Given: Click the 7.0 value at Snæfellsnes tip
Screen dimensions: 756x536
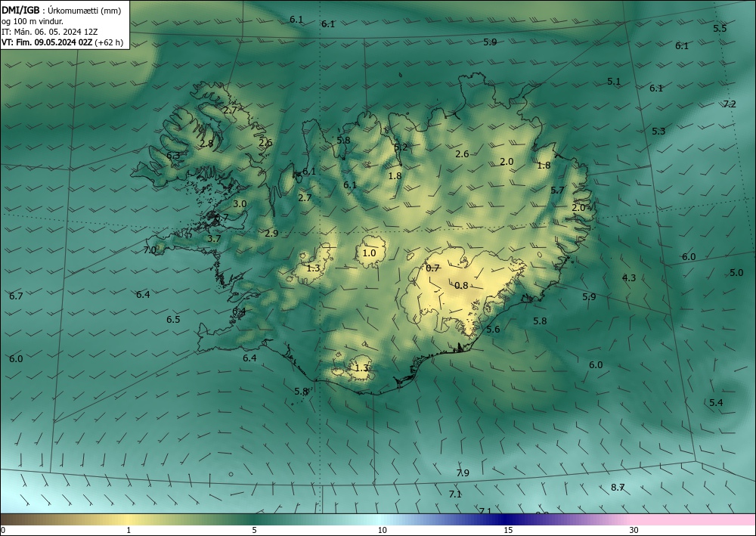Looking at the screenshot, I should [x=150, y=249].
